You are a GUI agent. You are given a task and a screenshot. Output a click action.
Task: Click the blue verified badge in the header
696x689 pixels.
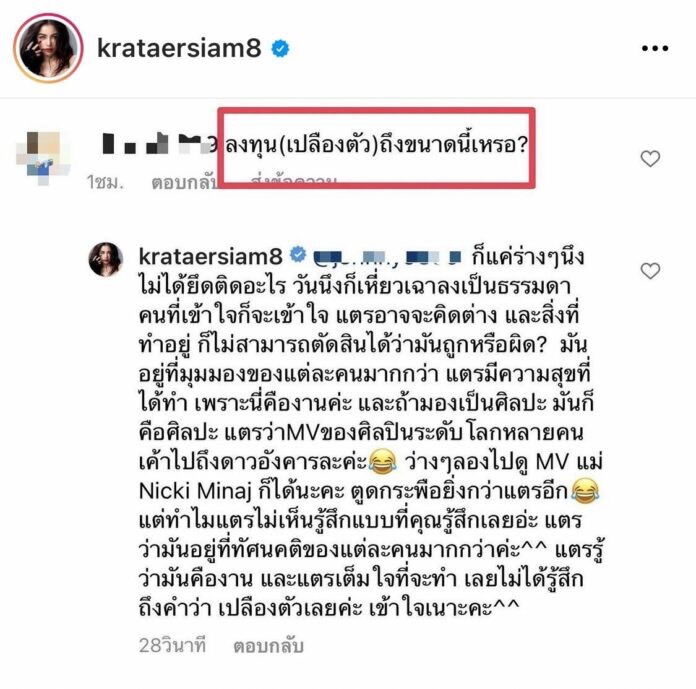pos(280,48)
